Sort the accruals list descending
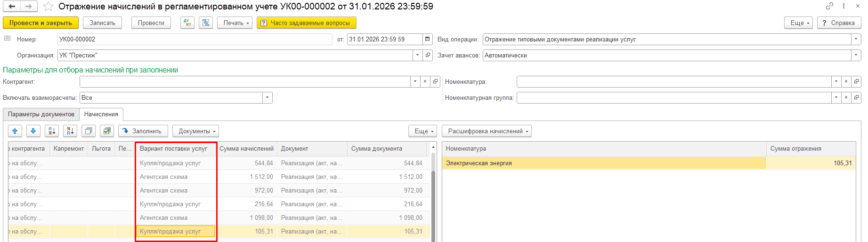Screen dimensions: 868x242 pyautogui.click(x=70, y=131)
